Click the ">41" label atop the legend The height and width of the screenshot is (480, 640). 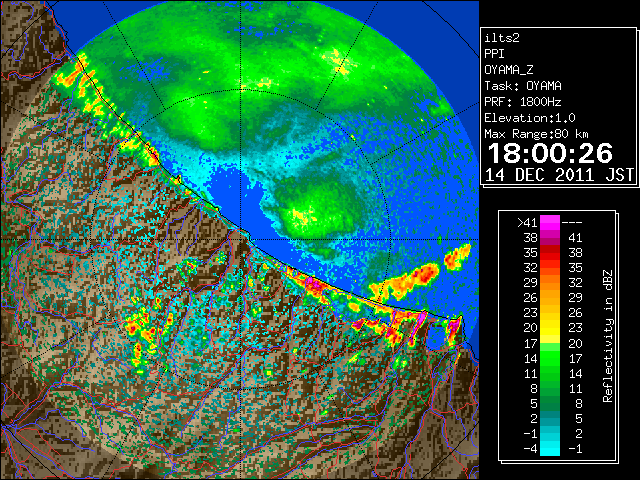click(527, 222)
